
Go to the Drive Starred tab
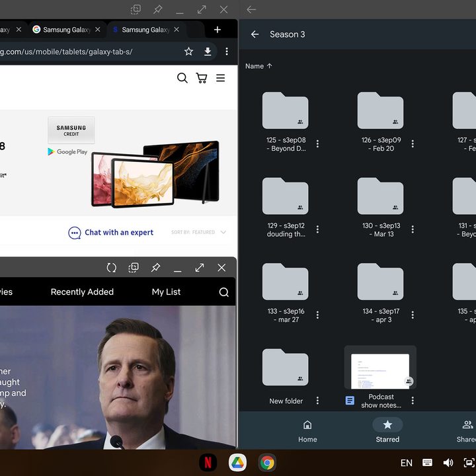(x=387, y=430)
